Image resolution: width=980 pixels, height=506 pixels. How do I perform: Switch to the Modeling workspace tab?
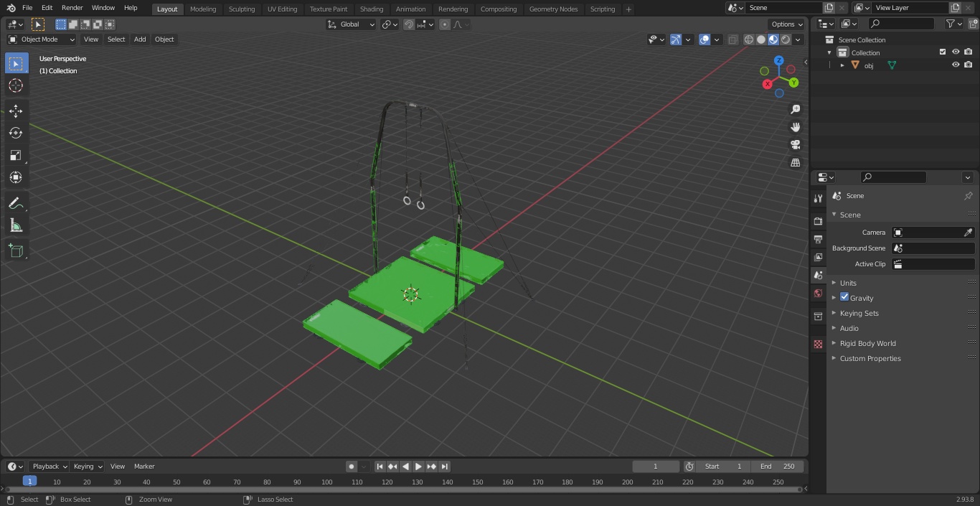(x=203, y=9)
